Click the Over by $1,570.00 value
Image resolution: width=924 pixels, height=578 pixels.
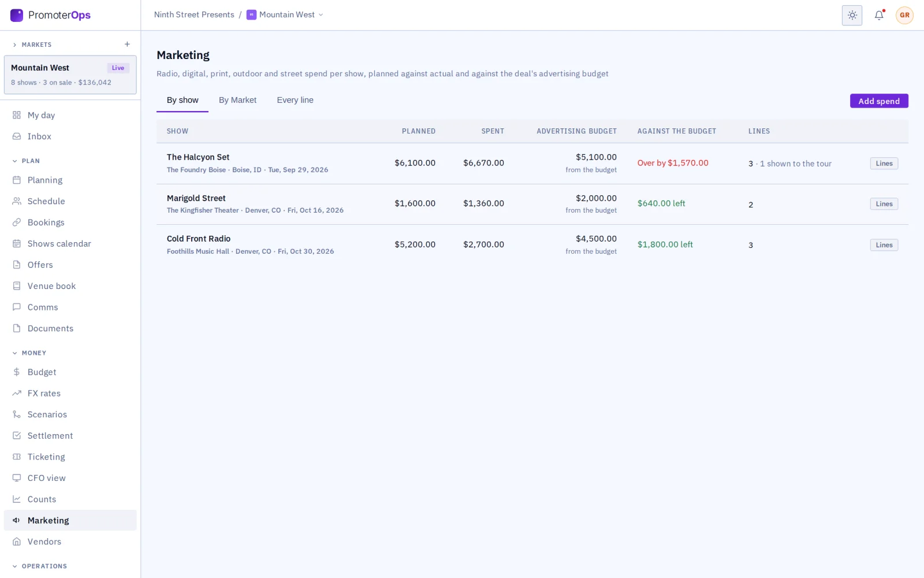[673, 163]
